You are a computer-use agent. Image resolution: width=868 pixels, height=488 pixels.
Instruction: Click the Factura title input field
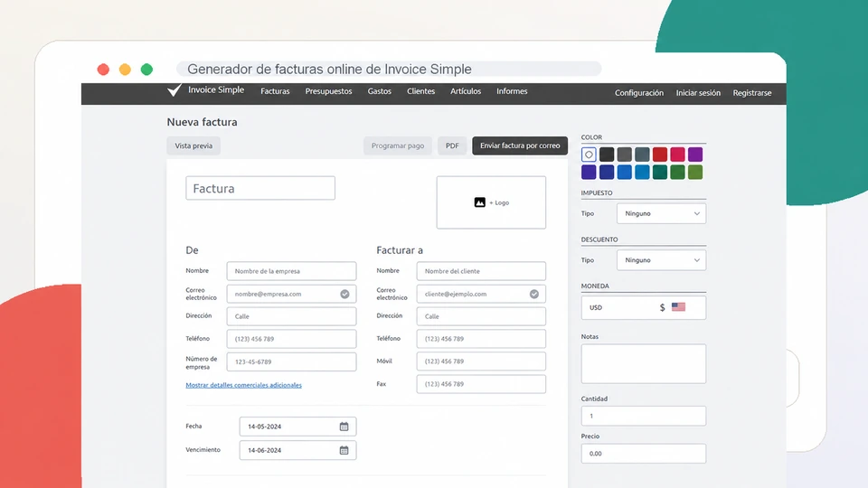pos(260,188)
